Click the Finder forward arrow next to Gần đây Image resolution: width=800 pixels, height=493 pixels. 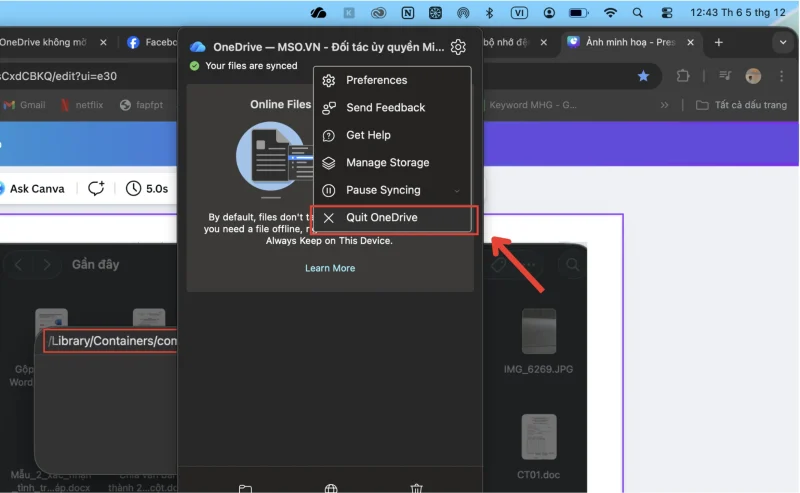click(x=47, y=265)
